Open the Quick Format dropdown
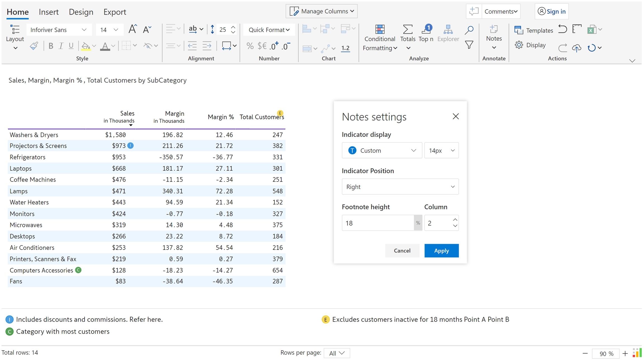The image size is (644, 361). point(269,30)
